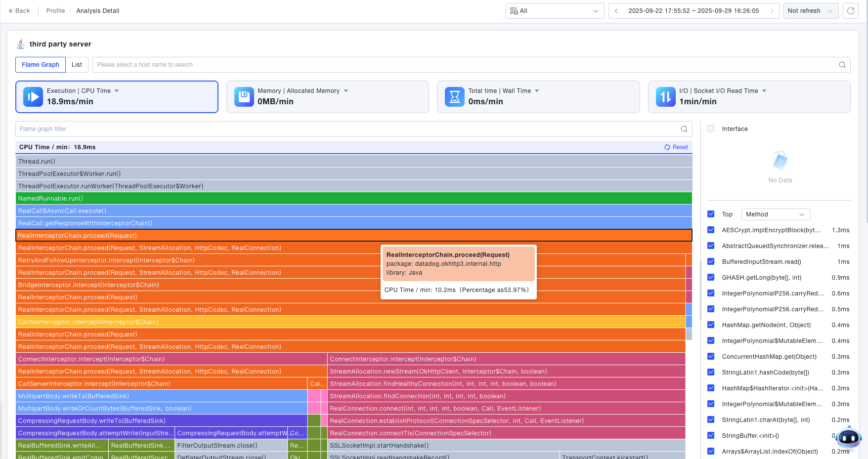Screen dimensions: 868x459
Task: Open the chatbot assistant robot icon
Action: pyautogui.click(x=849, y=437)
